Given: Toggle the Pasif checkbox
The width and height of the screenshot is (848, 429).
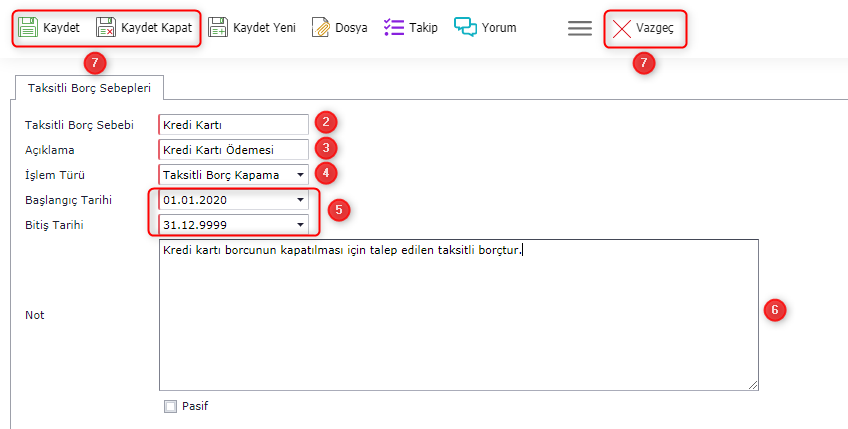Looking at the screenshot, I should click(x=170, y=406).
